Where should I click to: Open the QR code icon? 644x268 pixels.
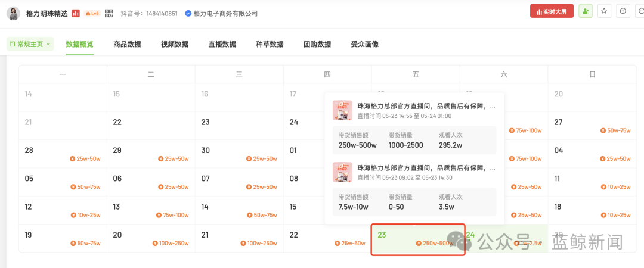[109, 14]
